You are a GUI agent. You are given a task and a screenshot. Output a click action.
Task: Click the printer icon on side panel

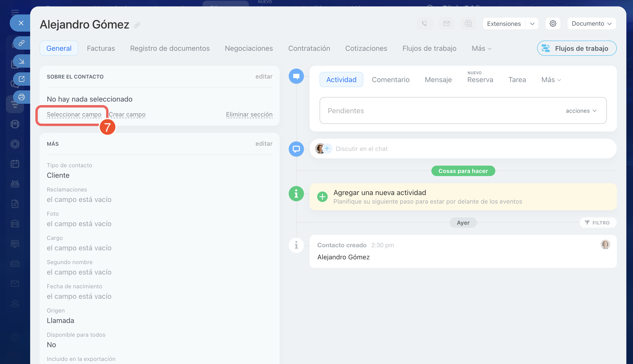point(22,97)
